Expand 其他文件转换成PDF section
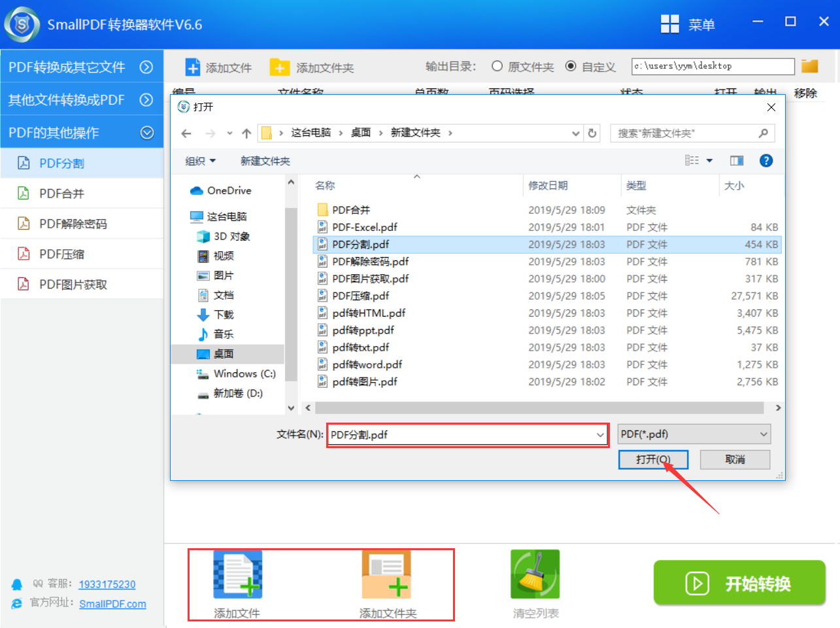This screenshot has width=840, height=628. click(146, 99)
